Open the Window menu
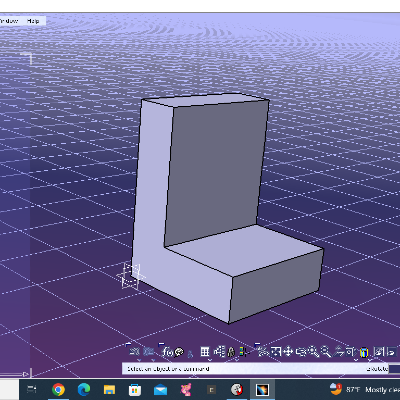400x400 pixels. (x=9, y=21)
